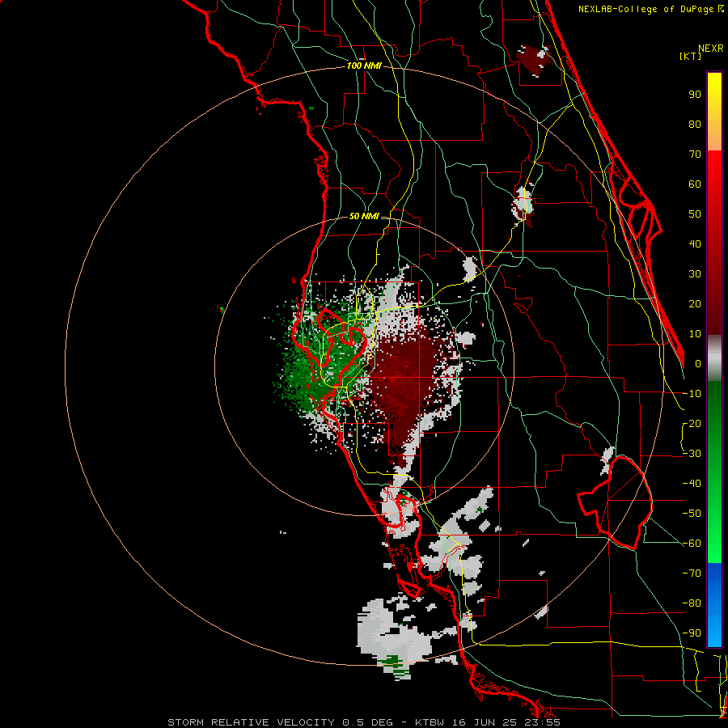Click the "NEXR" label above the color scale
Image resolution: width=728 pixels, height=728 pixels.
711,49
